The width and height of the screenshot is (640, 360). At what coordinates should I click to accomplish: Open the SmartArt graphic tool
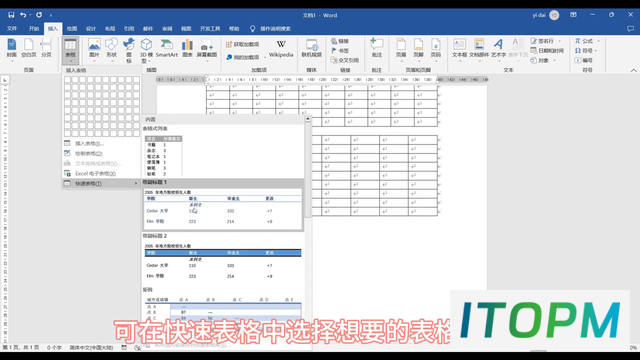pos(167,48)
